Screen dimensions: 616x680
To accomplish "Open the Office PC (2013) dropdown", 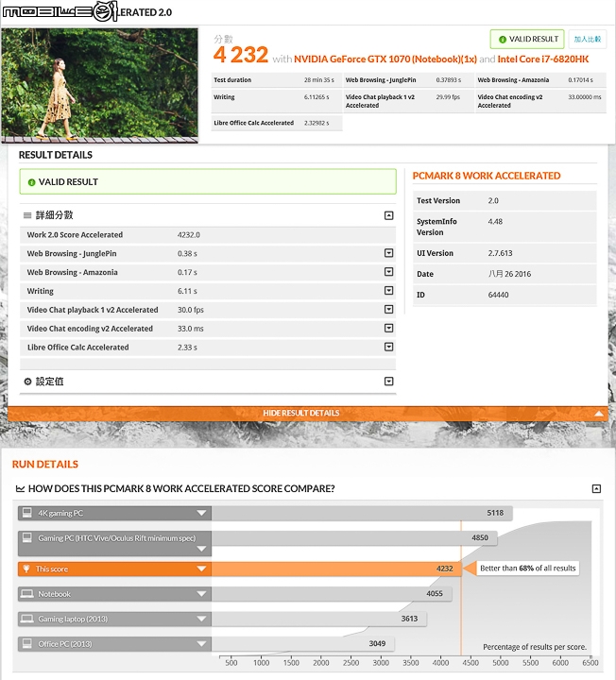I will pyautogui.click(x=201, y=643).
